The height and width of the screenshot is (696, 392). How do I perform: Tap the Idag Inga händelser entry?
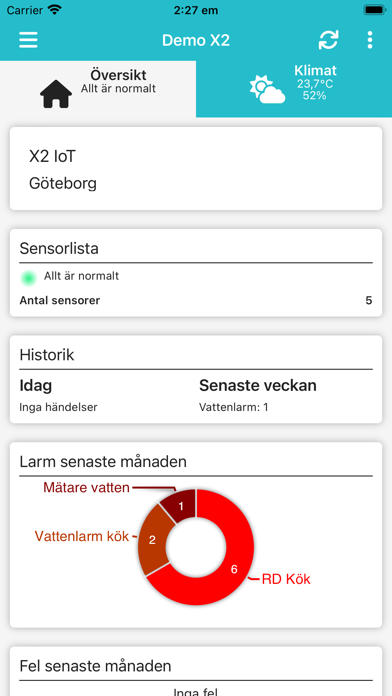pos(58,407)
